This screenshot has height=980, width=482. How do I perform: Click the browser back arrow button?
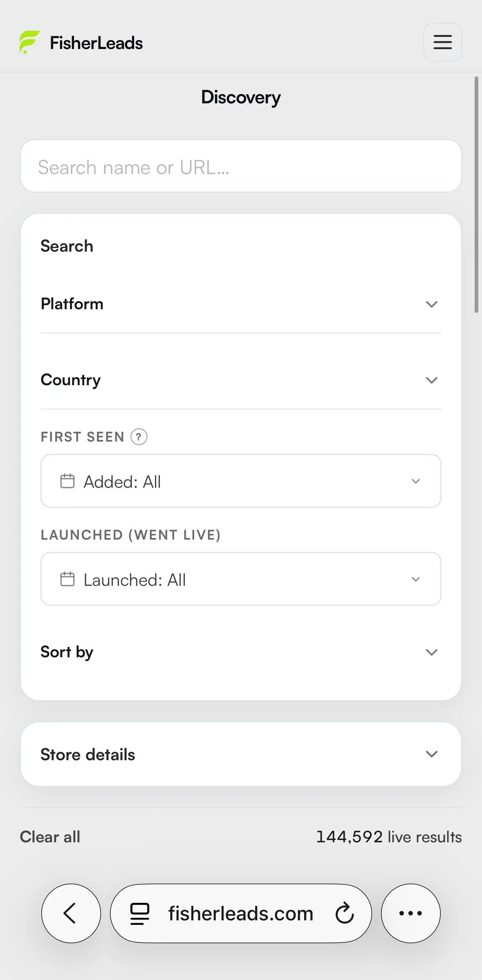71,913
